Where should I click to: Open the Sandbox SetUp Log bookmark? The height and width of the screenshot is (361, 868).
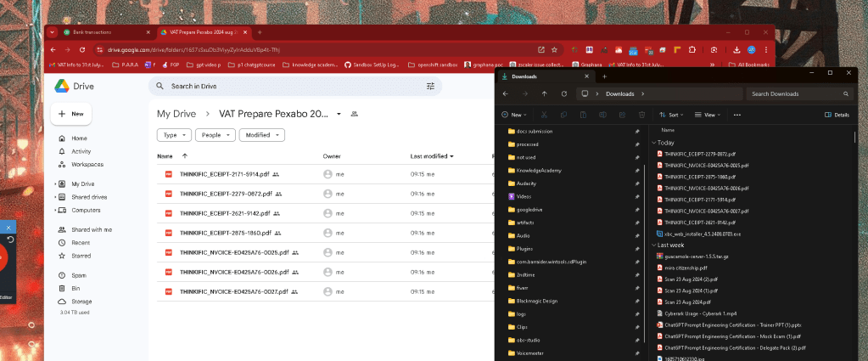coord(372,65)
